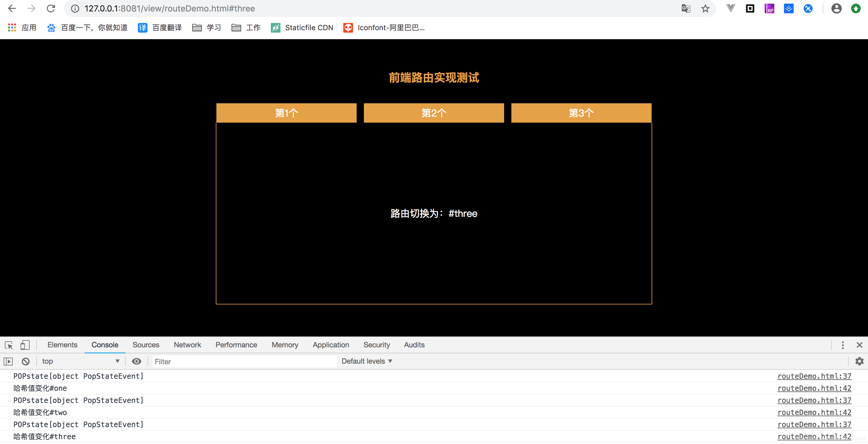Click the console Filter input

point(244,362)
